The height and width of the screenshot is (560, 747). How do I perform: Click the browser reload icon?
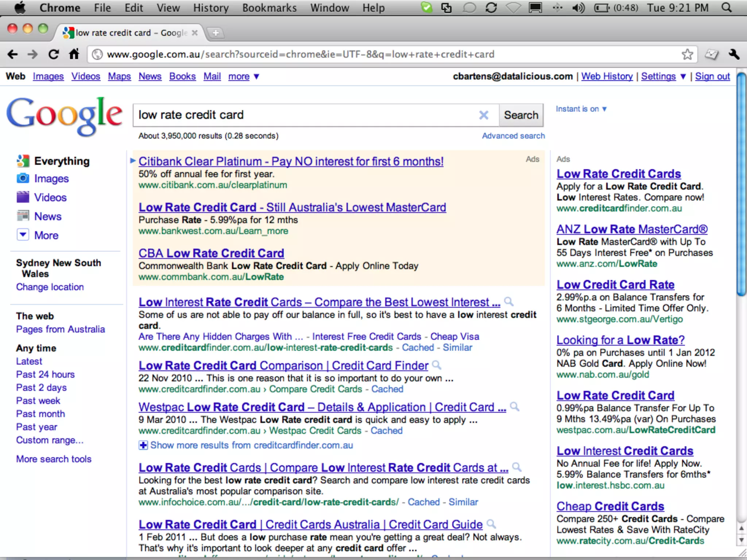point(54,55)
